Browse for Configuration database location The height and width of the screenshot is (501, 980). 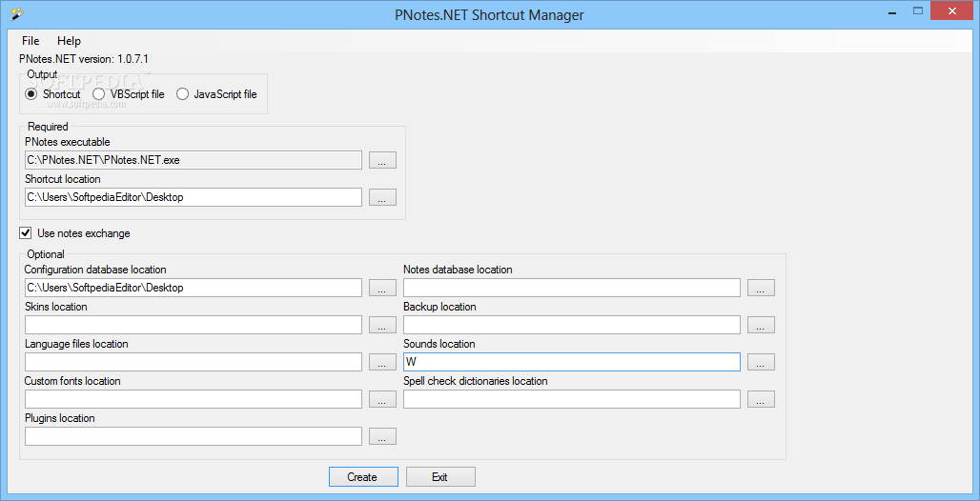[382, 288]
